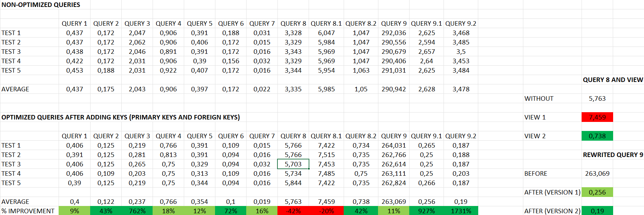
Task: Click the OPTIMIZED QUERIES AFTER ADDING KEYS heading
Action: (x=120, y=117)
